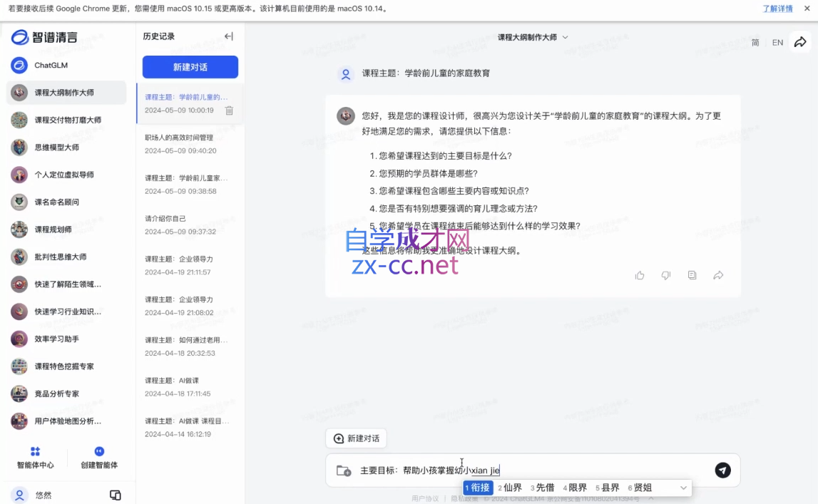Open 快速学习行业知识 agent
818x504 pixels.
66,312
